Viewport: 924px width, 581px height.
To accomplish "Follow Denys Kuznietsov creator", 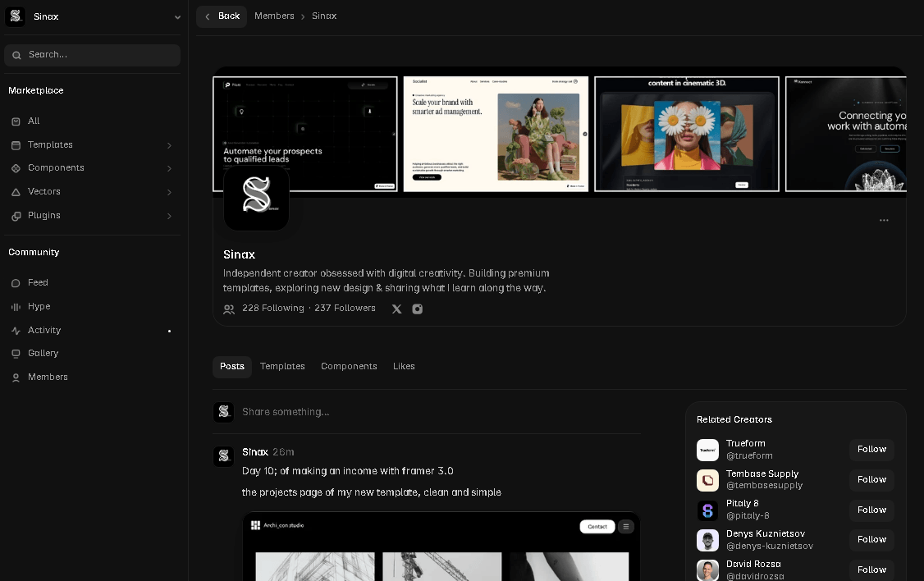I will click(x=871, y=540).
